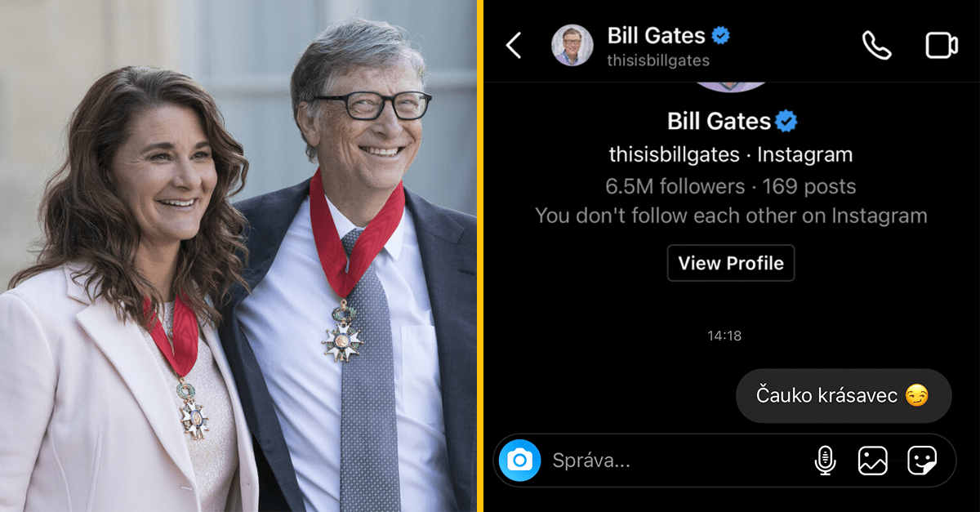Go back using the left chevron arrow
This screenshot has width=980, height=512.
(514, 46)
